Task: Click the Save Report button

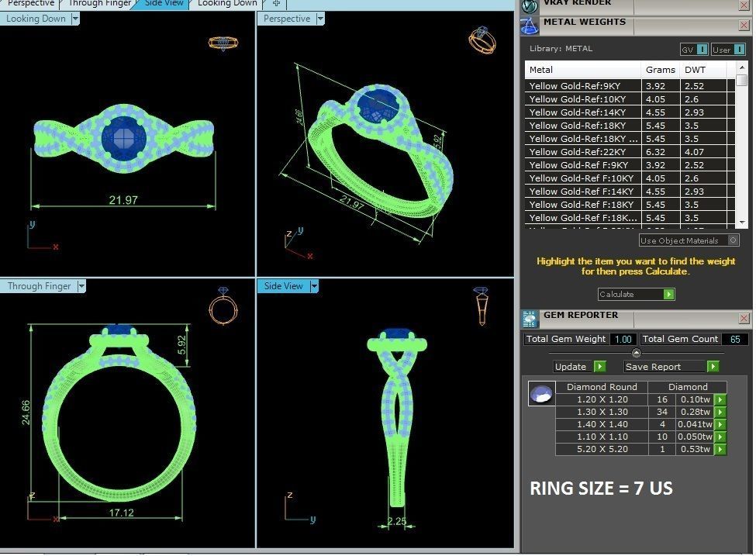Action: [671, 367]
